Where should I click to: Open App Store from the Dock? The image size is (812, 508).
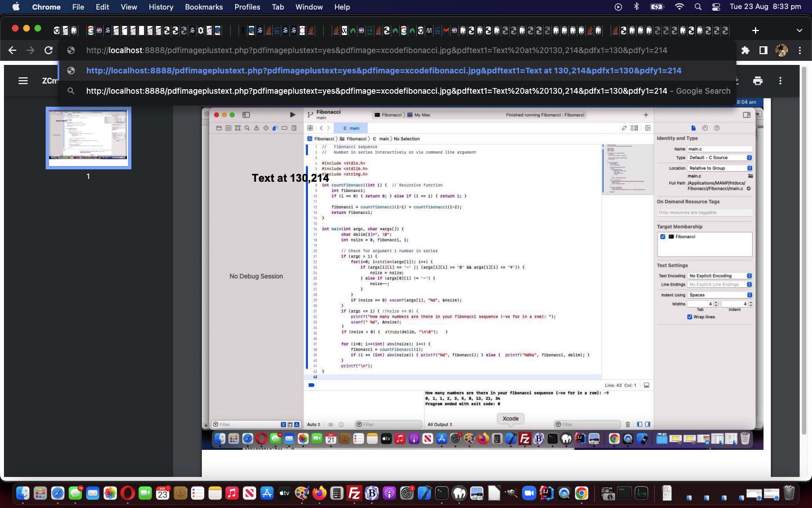point(267,493)
